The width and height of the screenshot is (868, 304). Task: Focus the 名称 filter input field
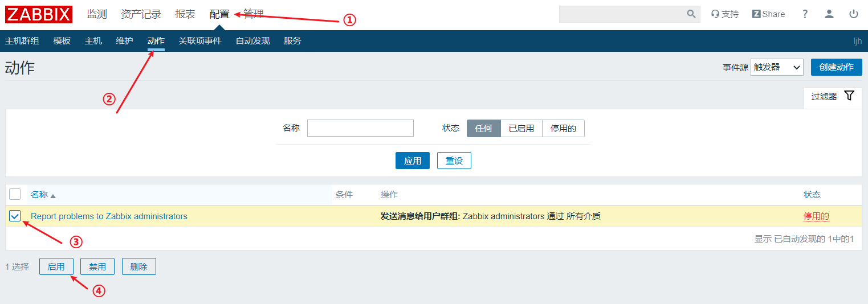point(360,128)
